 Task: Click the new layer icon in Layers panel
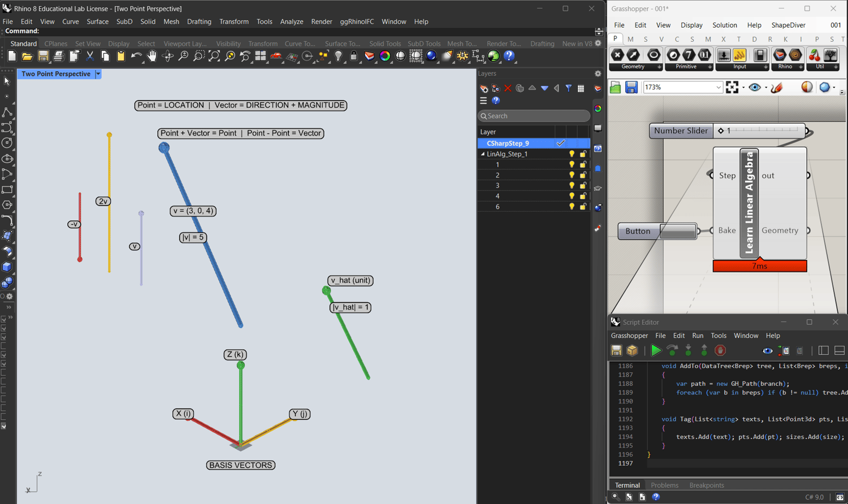(484, 89)
